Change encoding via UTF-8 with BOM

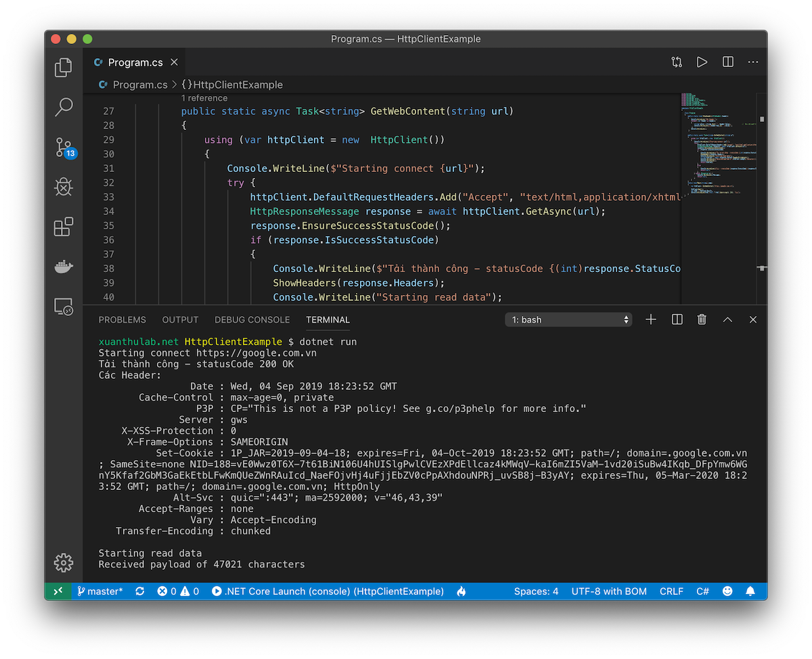click(x=609, y=591)
